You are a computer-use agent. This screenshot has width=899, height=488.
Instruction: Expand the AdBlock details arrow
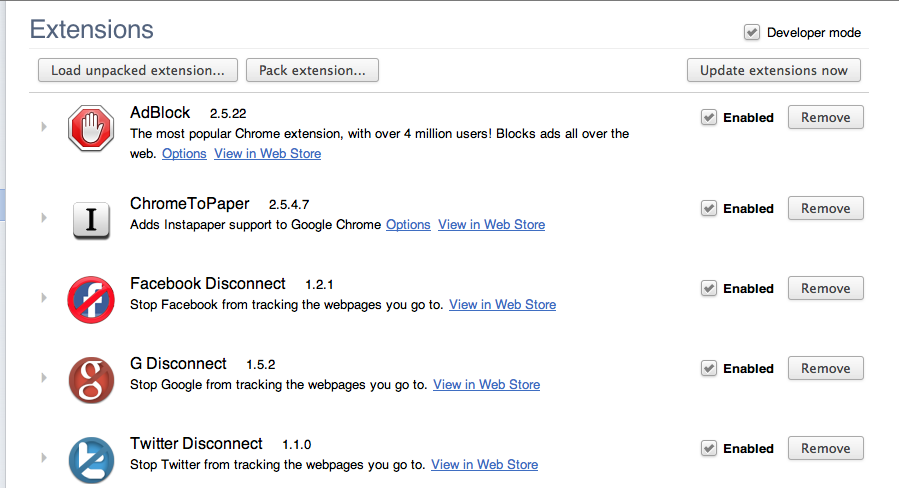pos(44,127)
